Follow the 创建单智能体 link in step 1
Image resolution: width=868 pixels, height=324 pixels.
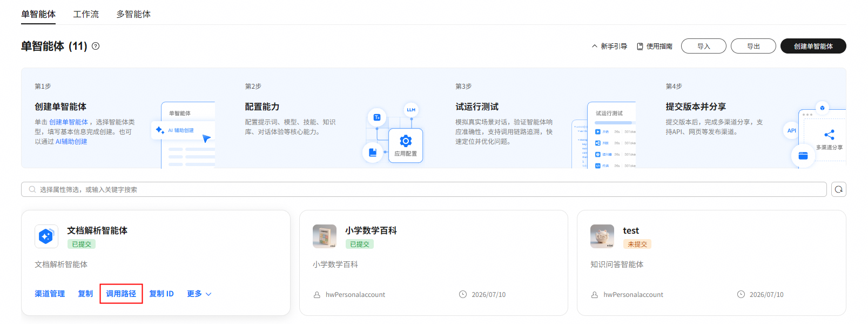(69, 122)
